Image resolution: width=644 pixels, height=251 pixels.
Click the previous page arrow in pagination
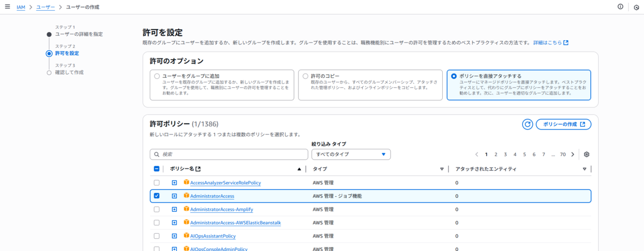pyautogui.click(x=477, y=154)
